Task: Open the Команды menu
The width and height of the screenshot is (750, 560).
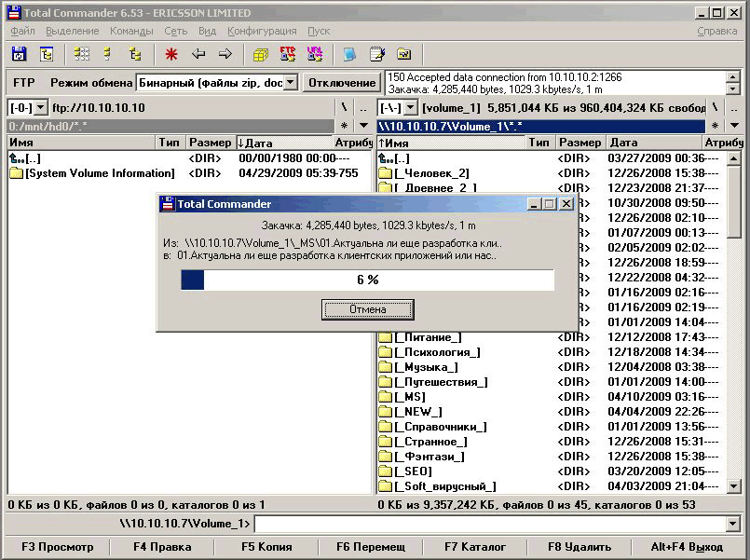Action: 131,31
